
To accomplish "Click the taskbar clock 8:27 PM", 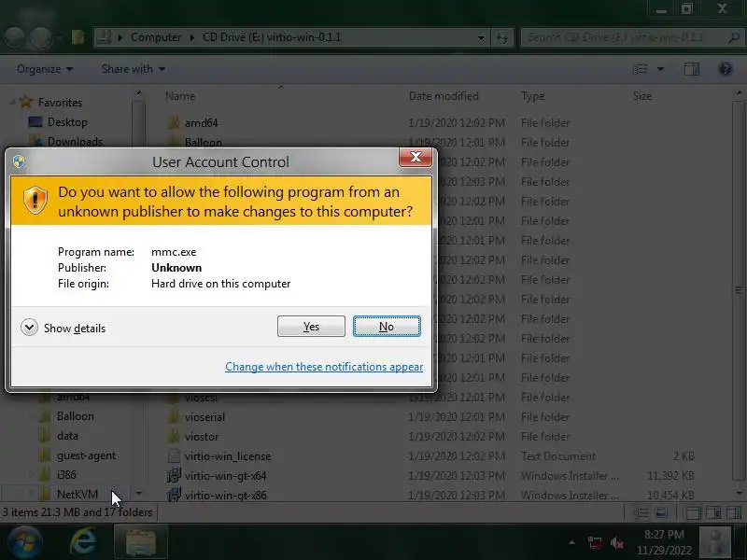I will click(x=664, y=535).
